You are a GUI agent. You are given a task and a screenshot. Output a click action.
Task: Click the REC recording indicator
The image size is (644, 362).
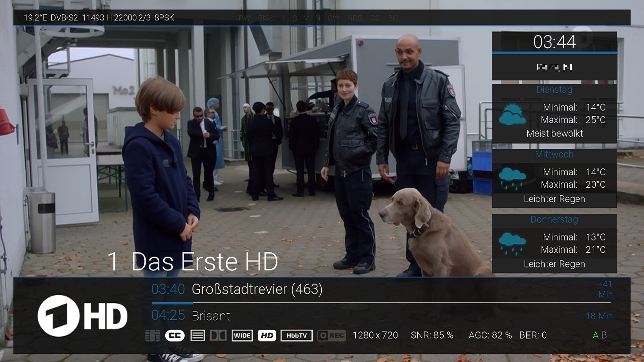[331, 336]
